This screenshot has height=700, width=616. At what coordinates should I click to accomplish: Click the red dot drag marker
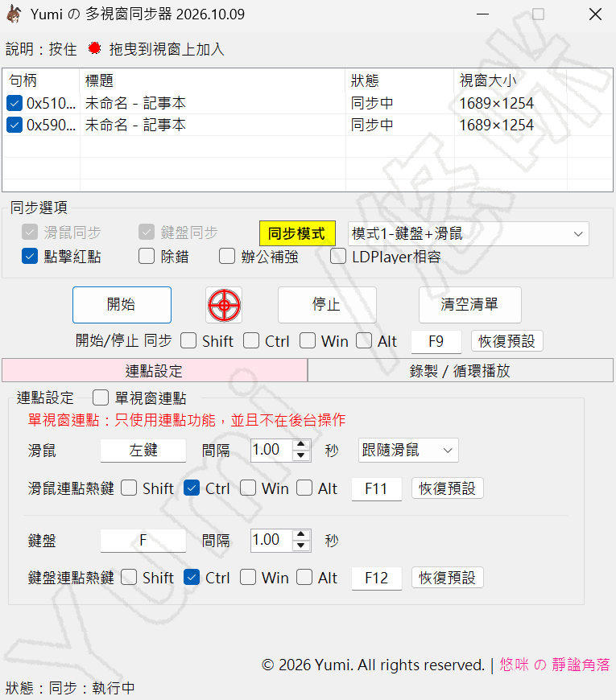pos(94,48)
